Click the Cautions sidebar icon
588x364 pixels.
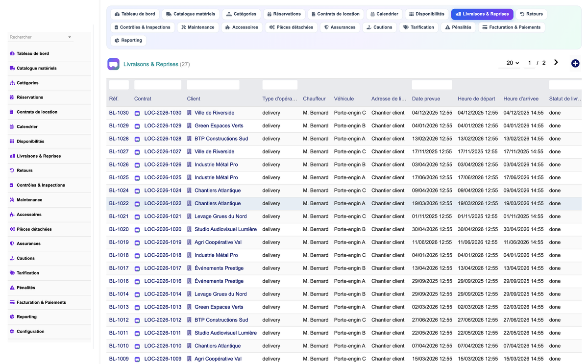coord(12,258)
